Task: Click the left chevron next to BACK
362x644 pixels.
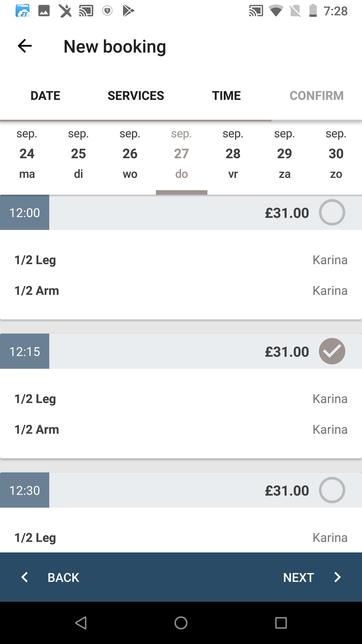Action: [x=25, y=577]
